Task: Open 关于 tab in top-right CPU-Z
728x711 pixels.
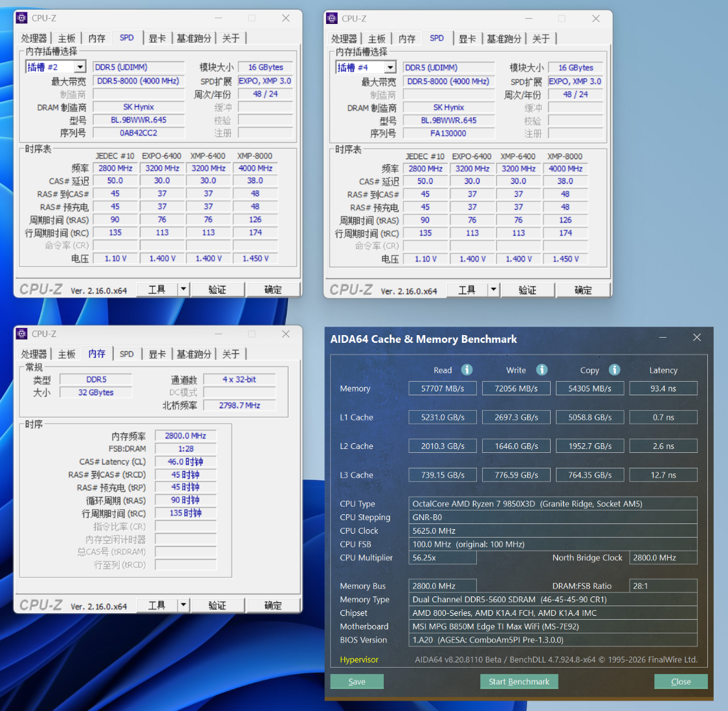Action: 541,39
